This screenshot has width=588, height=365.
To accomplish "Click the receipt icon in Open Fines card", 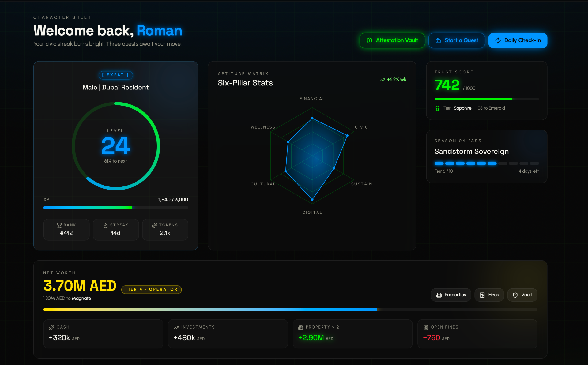I will tap(426, 328).
